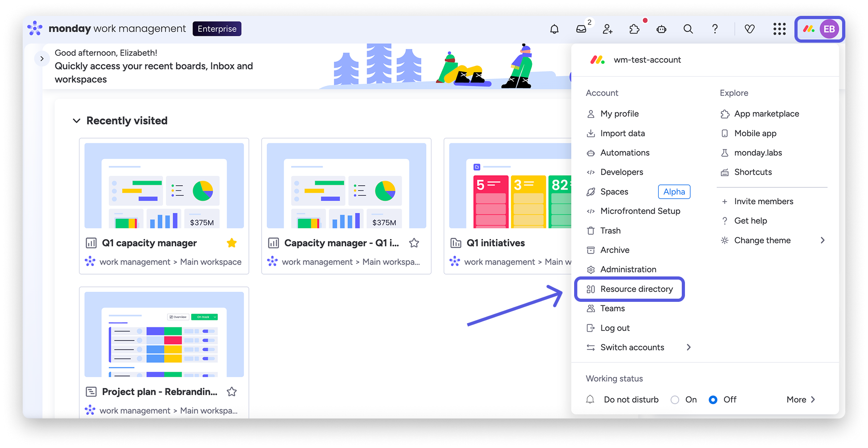Screen dimensions: 868x448
Task: Select Import data
Action: (x=622, y=133)
